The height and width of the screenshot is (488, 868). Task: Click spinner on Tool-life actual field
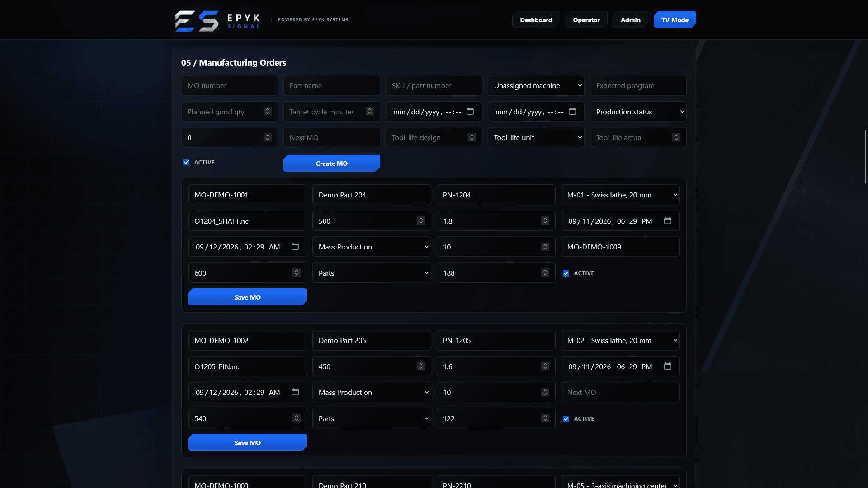click(x=676, y=137)
